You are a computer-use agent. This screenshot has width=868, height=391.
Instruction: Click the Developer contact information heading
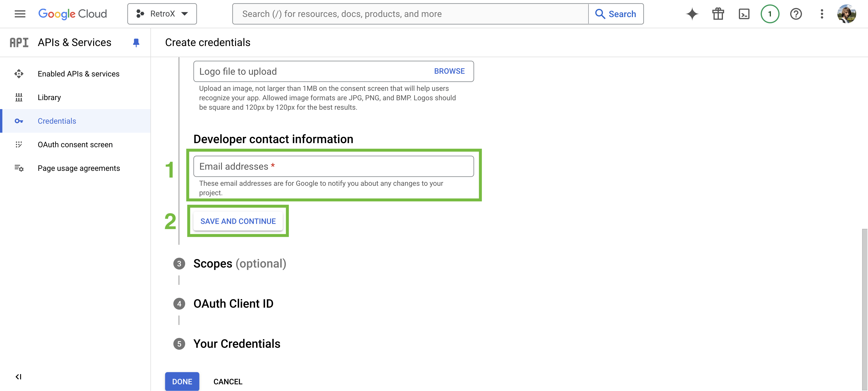[x=273, y=139]
